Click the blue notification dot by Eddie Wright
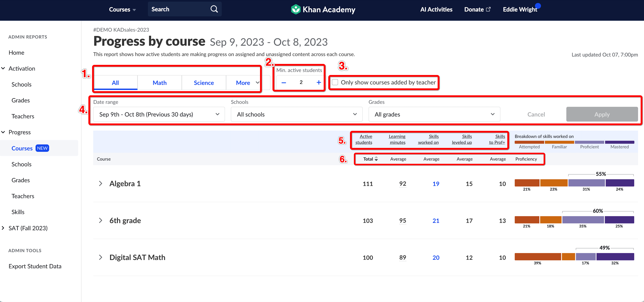Image resolution: width=644 pixels, height=302 pixels. tap(538, 6)
